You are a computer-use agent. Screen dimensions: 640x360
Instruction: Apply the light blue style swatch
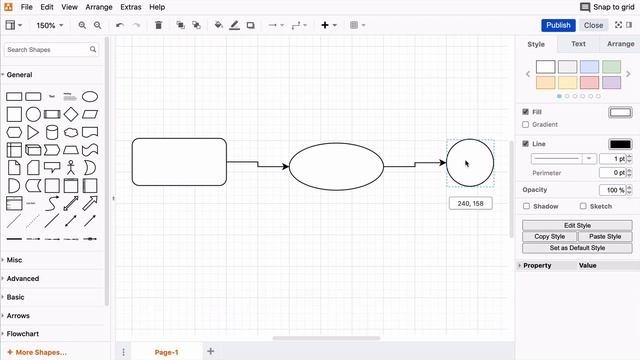[589, 67]
